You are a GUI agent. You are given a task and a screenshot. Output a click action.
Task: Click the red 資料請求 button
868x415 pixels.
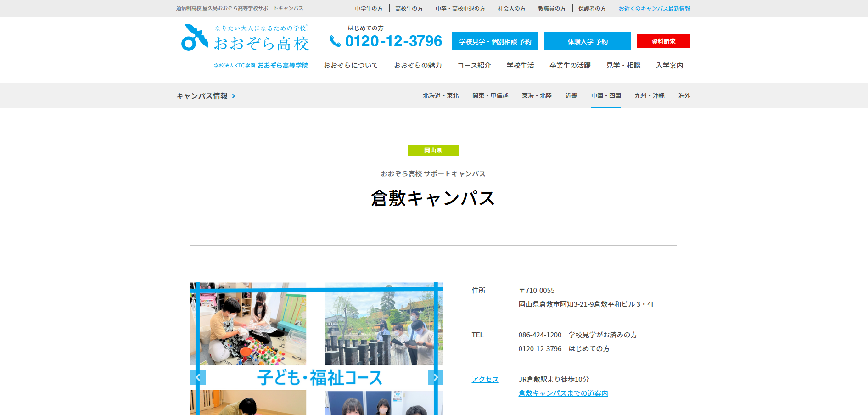click(x=663, y=41)
